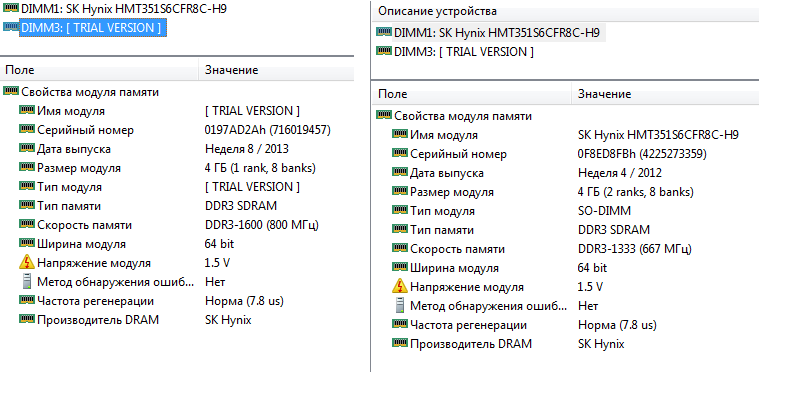792x408 pixels.
Task: Click right server icon 'Метод обнаружения ошибок'
Action: pos(400,305)
